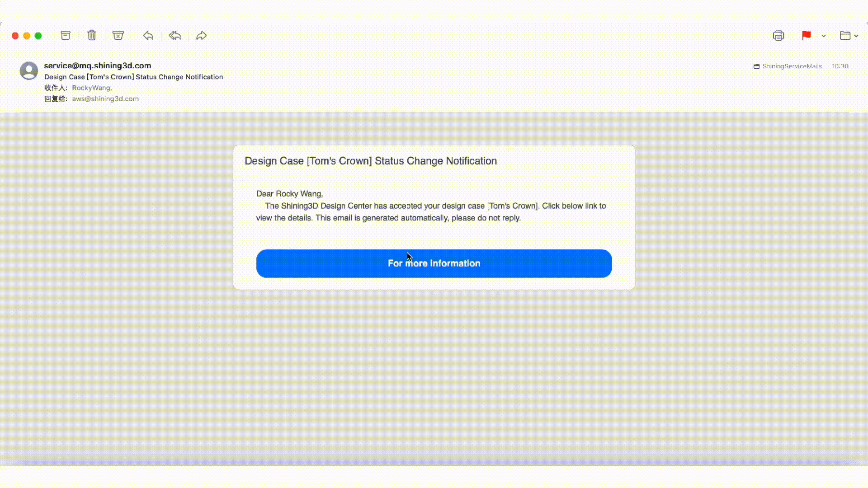Select sender address service@mq.shining3d.com
Viewport: 868px width, 488px height.
click(98, 66)
